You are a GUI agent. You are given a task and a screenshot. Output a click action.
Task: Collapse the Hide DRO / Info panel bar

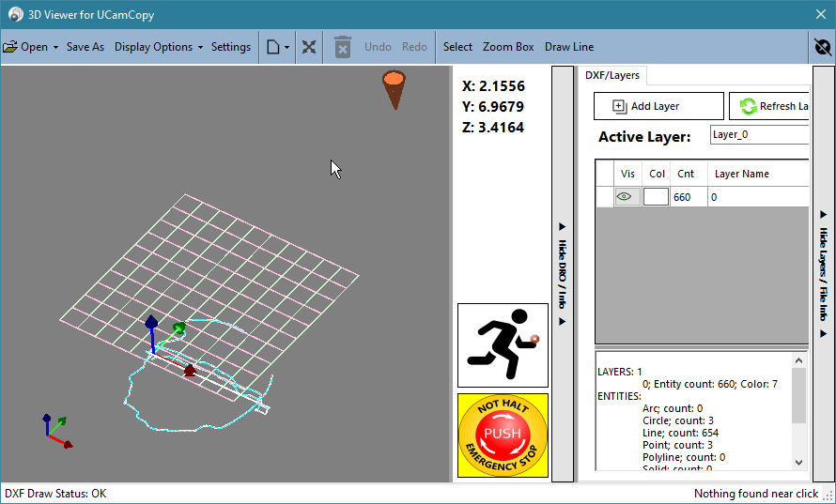[x=562, y=274]
